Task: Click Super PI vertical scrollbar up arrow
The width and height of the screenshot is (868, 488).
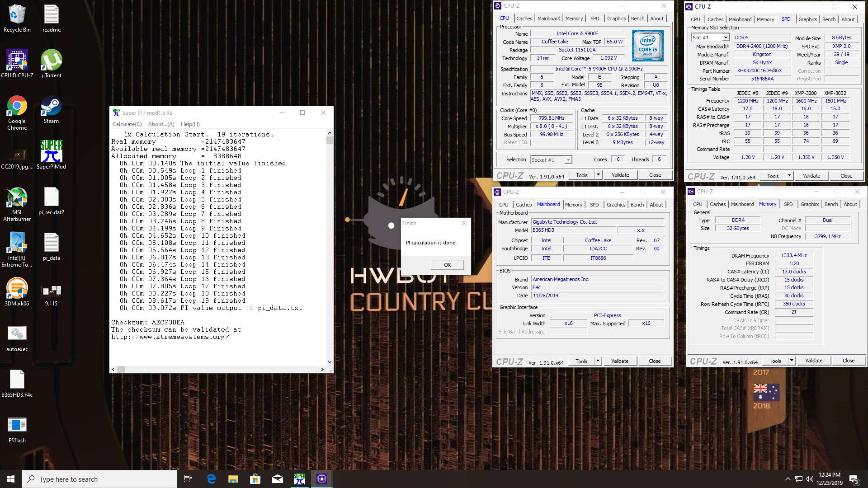Action: coord(330,133)
